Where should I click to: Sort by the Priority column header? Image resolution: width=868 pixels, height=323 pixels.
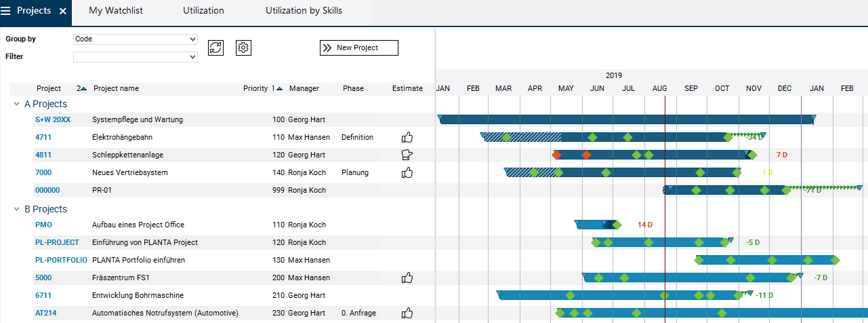tap(255, 89)
